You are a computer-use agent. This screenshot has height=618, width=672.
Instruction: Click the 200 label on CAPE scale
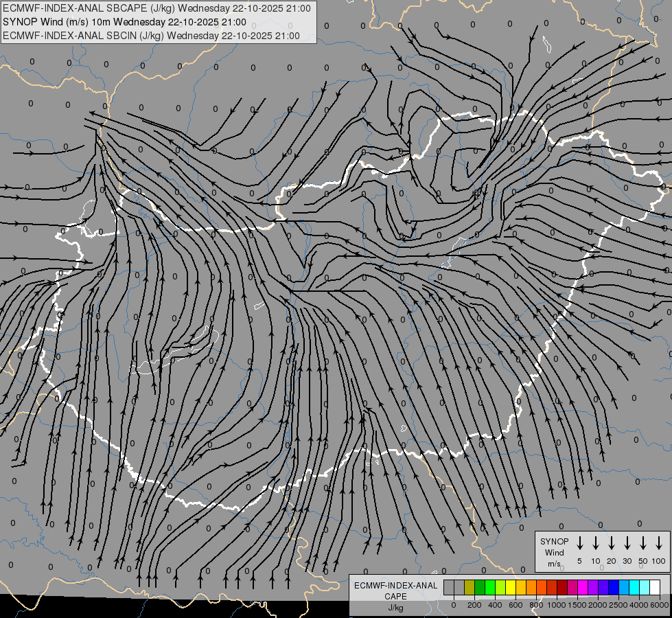click(x=474, y=605)
